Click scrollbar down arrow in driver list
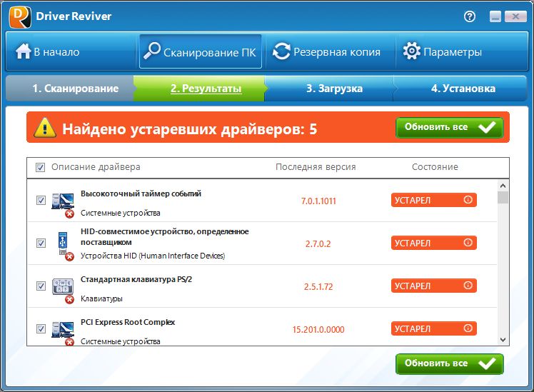The width and height of the screenshot is (534, 392). pos(503,340)
